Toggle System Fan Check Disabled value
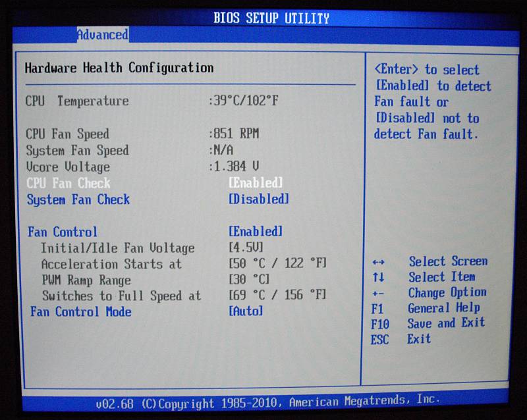Screen dimensions: 527x420 point(258,199)
